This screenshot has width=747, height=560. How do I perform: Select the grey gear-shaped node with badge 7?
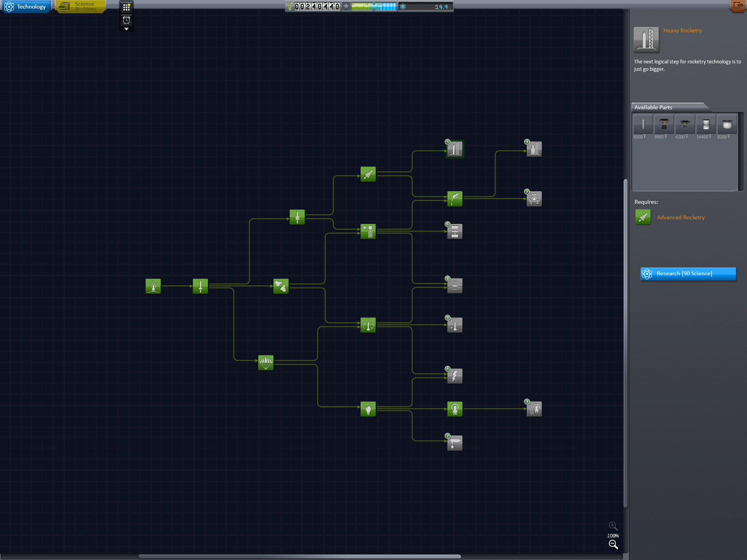pos(534,199)
